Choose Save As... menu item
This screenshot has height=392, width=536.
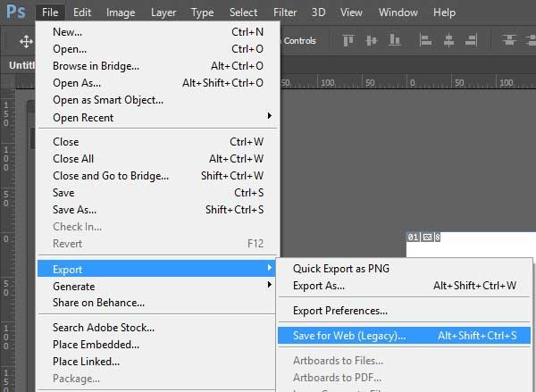click(158, 210)
